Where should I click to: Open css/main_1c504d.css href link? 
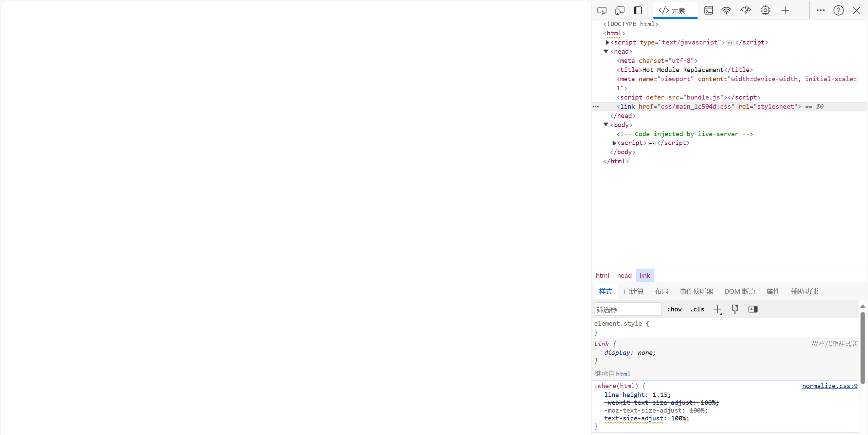pyautogui.click(x=696, y=107)
